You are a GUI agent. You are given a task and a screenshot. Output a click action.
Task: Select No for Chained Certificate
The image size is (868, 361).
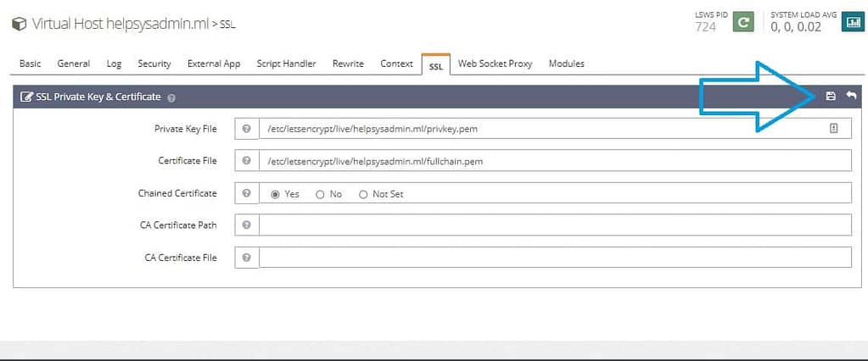319,194
